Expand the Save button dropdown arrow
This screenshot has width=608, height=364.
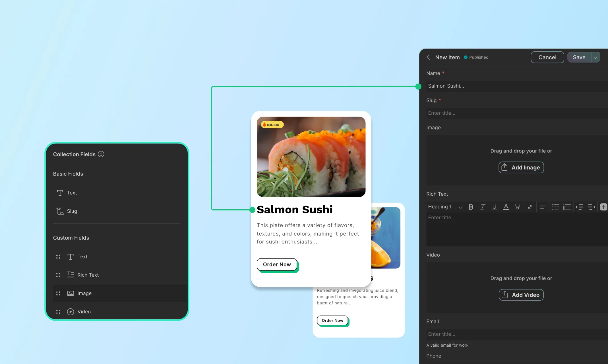click(x=596, y=57)
